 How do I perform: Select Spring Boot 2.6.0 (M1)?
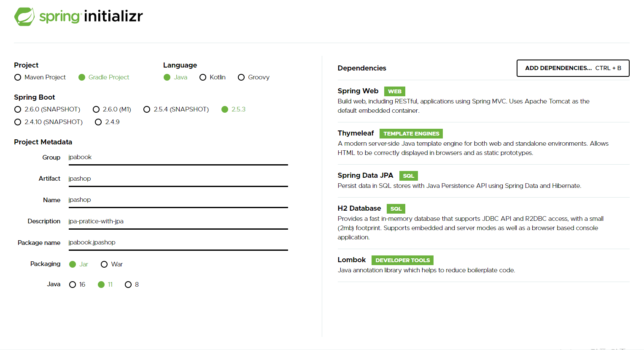112,109
